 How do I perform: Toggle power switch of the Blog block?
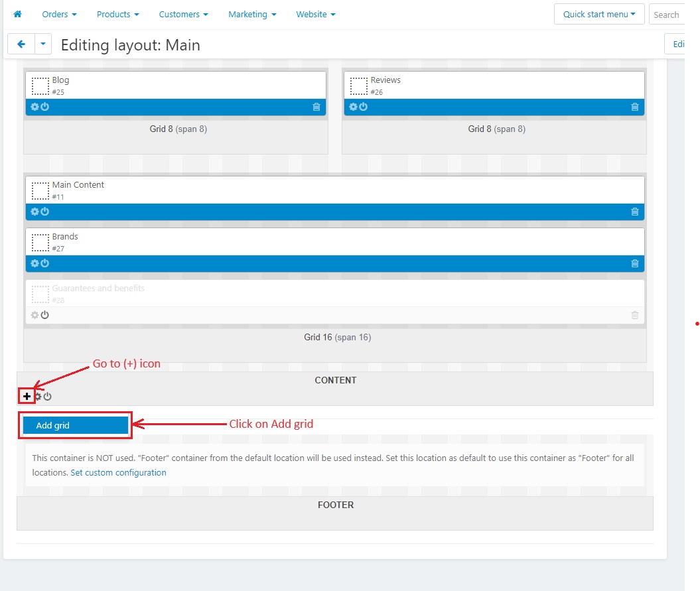pyautogui.click(x=44, y=107)
